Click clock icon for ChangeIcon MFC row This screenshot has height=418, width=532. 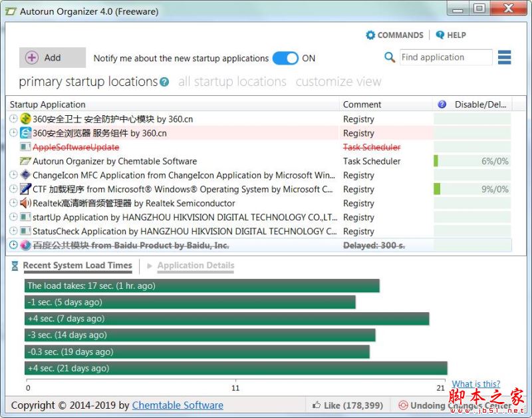pyautogui.click(x=13, y=174)
